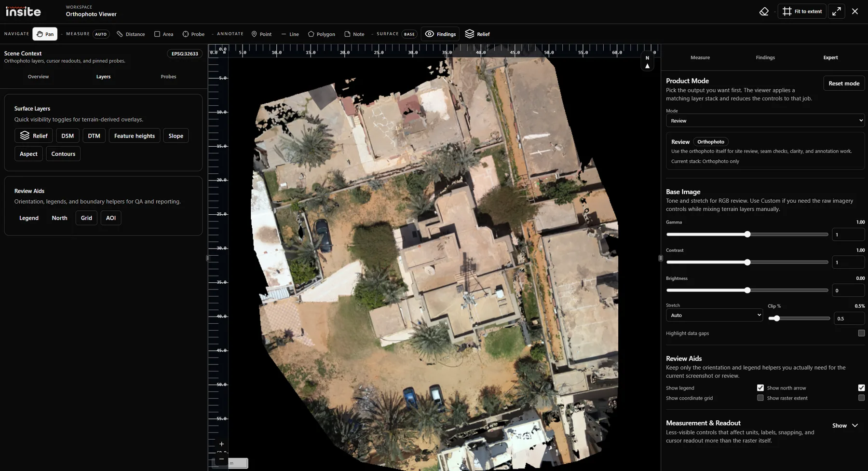Open the Mode dropdown showing Review
Viewport: 868px width, 471px height.
tap(765, 121)
